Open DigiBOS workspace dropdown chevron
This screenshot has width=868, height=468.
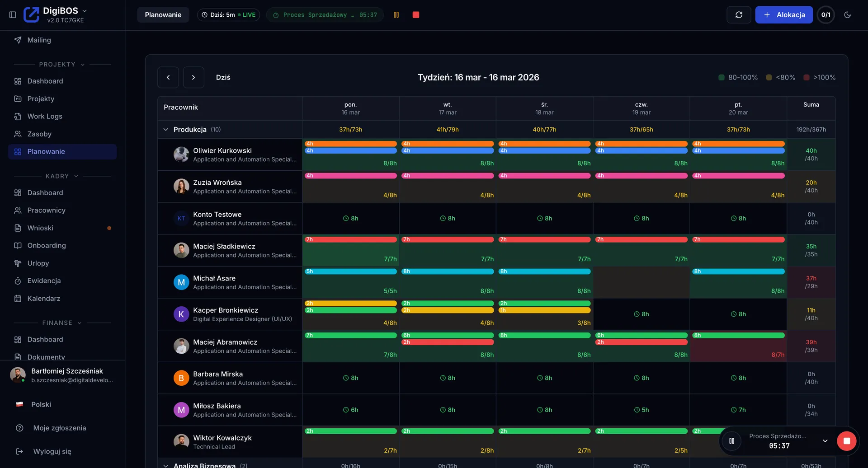click(85, 11)
